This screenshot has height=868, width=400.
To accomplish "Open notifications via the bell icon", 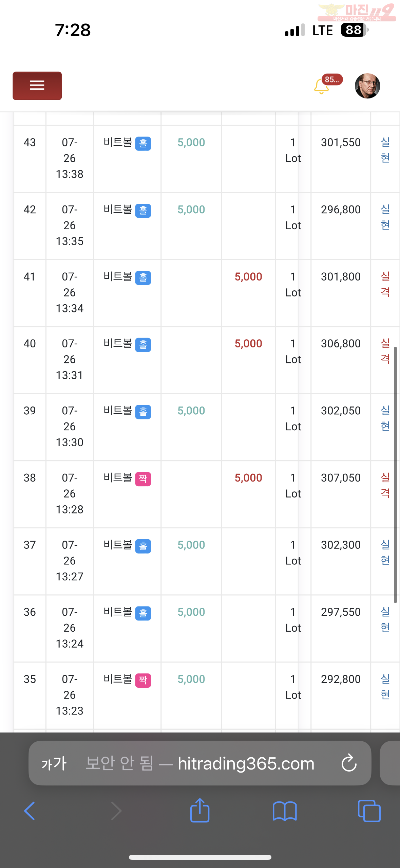I will [x=321, y=86].
